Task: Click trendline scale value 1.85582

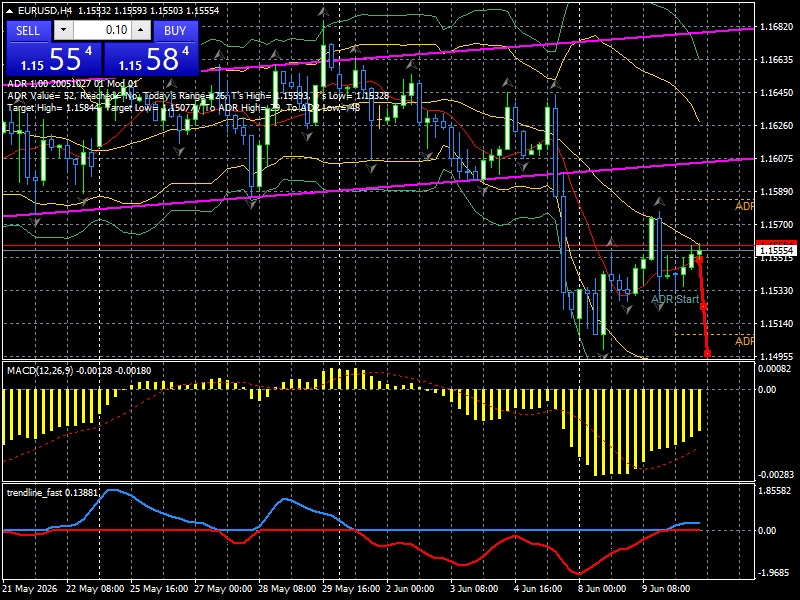Action: point(774,491)
